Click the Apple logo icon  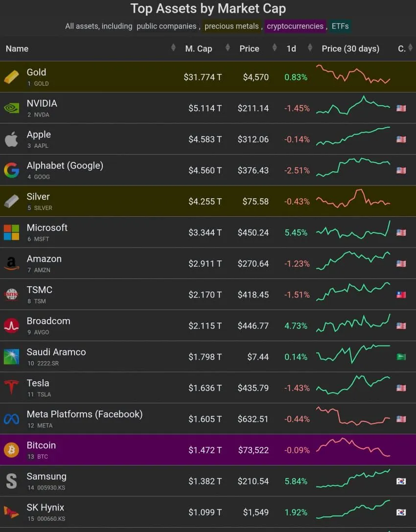click(x=12, y=139)
